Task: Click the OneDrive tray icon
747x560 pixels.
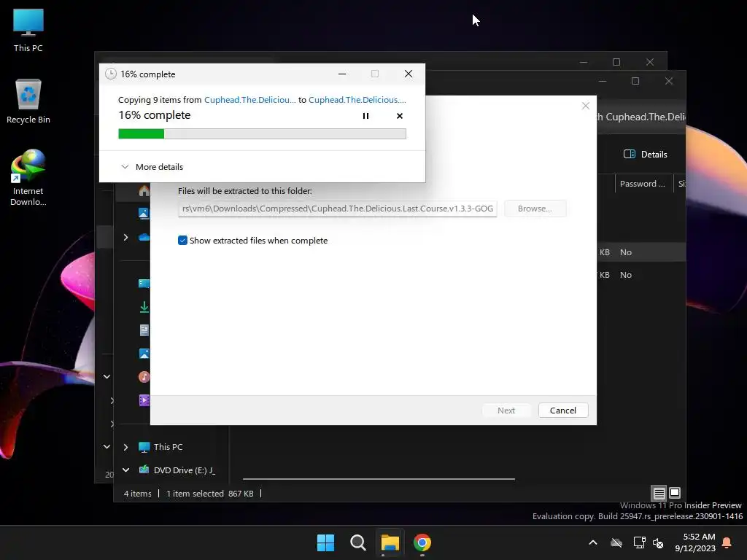Action: 616,542
